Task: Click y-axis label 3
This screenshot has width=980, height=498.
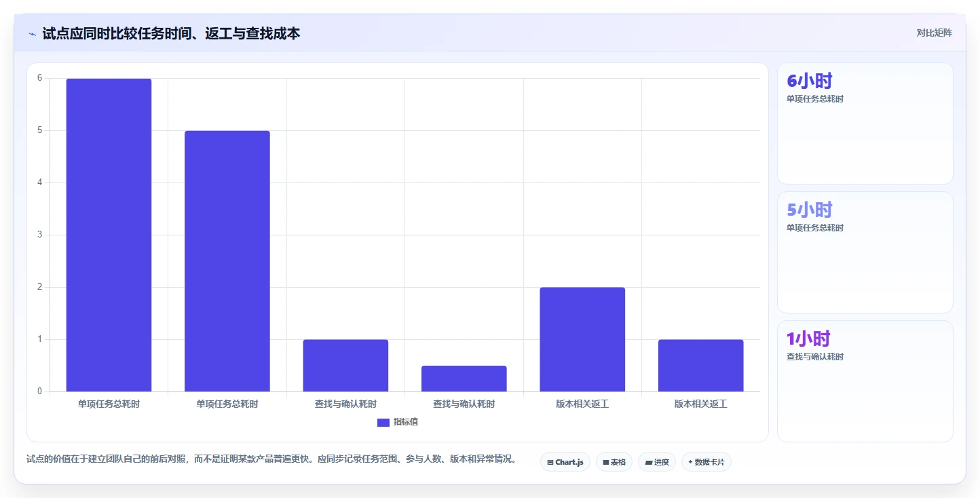Action: point(40,235)
